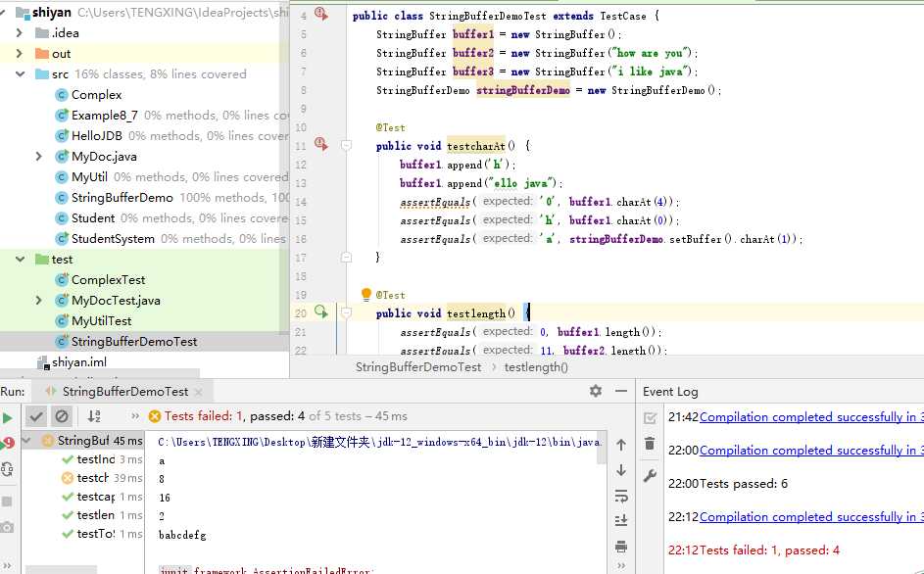Click Rerun Failed Tests icon with red badge
This screenshot has width=924, height=574.
[7, 443]
